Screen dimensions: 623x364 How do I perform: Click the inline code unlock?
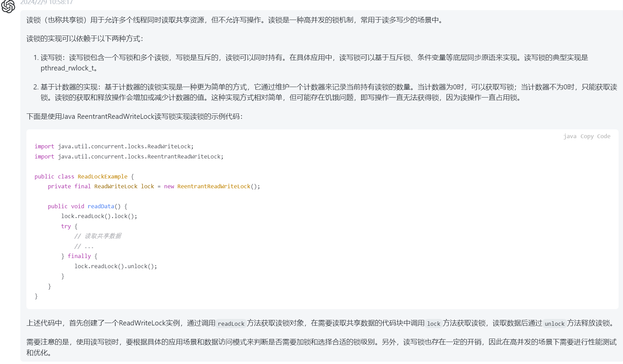click(x=554, y=324)
